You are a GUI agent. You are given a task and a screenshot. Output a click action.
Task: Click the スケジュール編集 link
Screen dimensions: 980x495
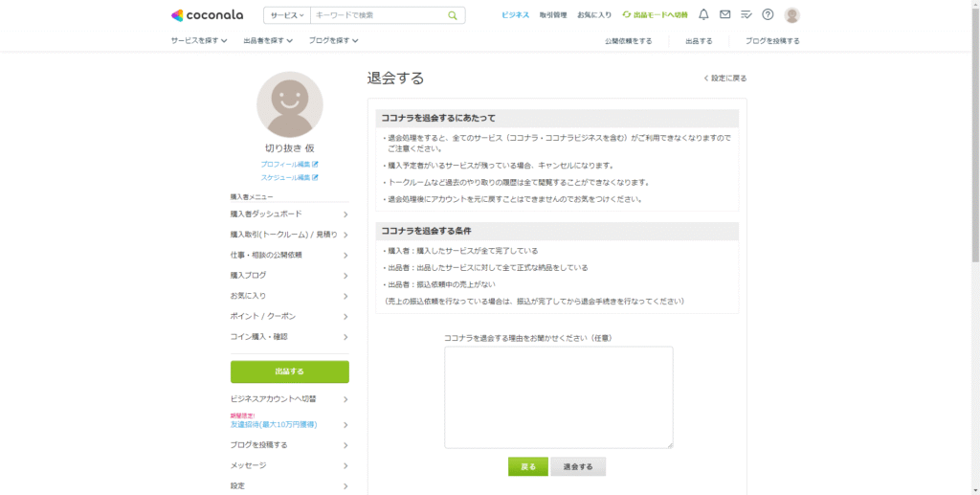tap(285, 177)
